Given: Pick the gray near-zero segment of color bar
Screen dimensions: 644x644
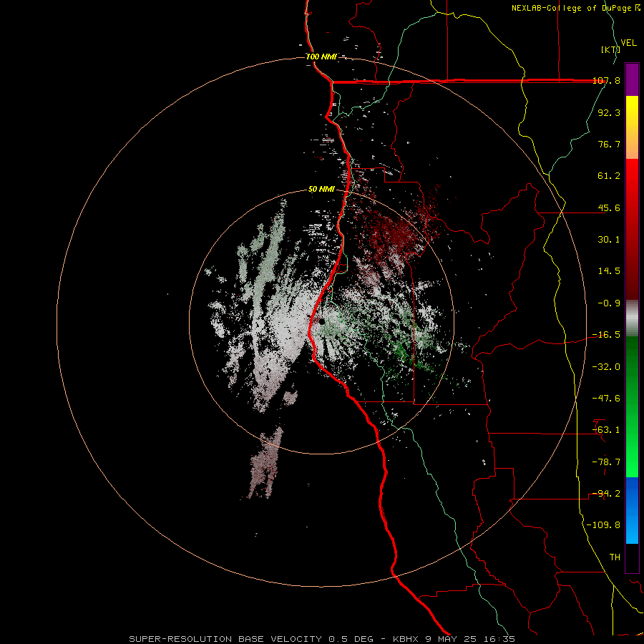Looking at the screenshot, I should pos(632,318).
